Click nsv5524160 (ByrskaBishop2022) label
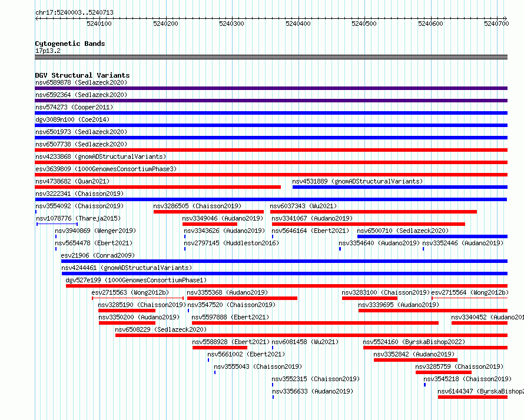Viewport: 524px width, 420px height. coord(414,342)
